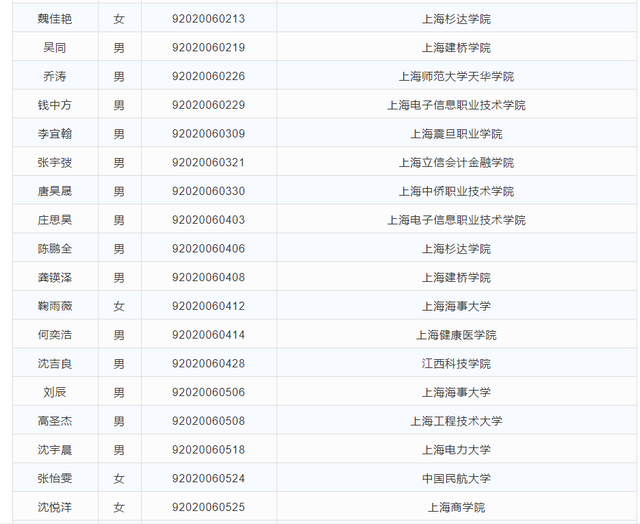Select ID number 92020060406
This screenshot has height=524, width=640.
[x=208, y=249]
